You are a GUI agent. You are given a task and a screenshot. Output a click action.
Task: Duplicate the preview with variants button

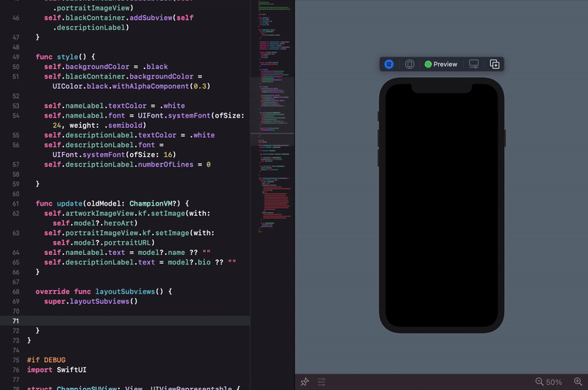coord(495,65)
